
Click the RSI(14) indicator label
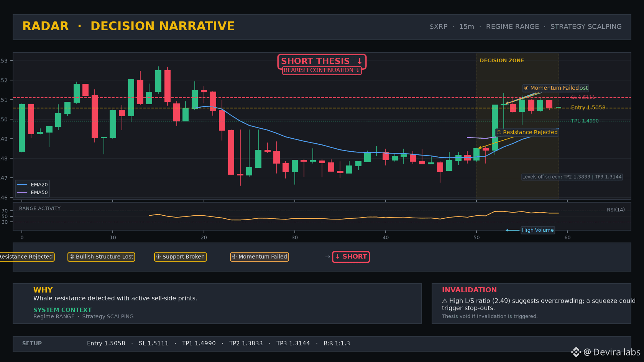pyautogui.click(x=616, y=210)
